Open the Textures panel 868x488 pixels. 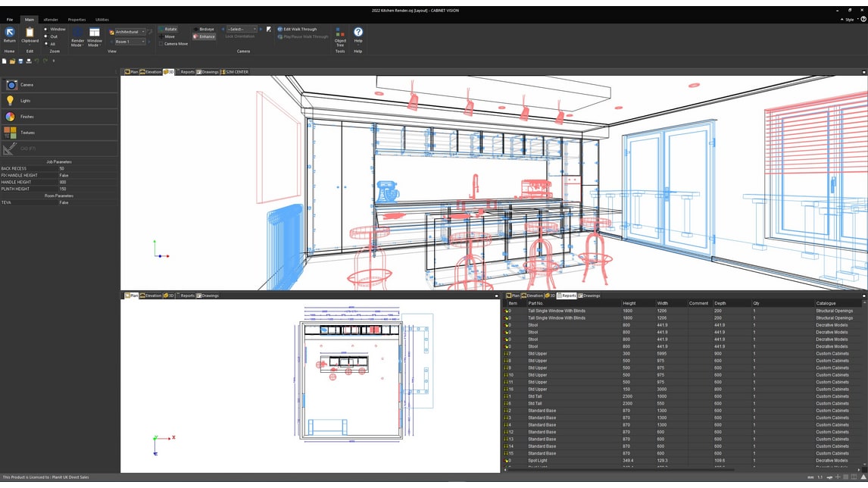(11, 133)
